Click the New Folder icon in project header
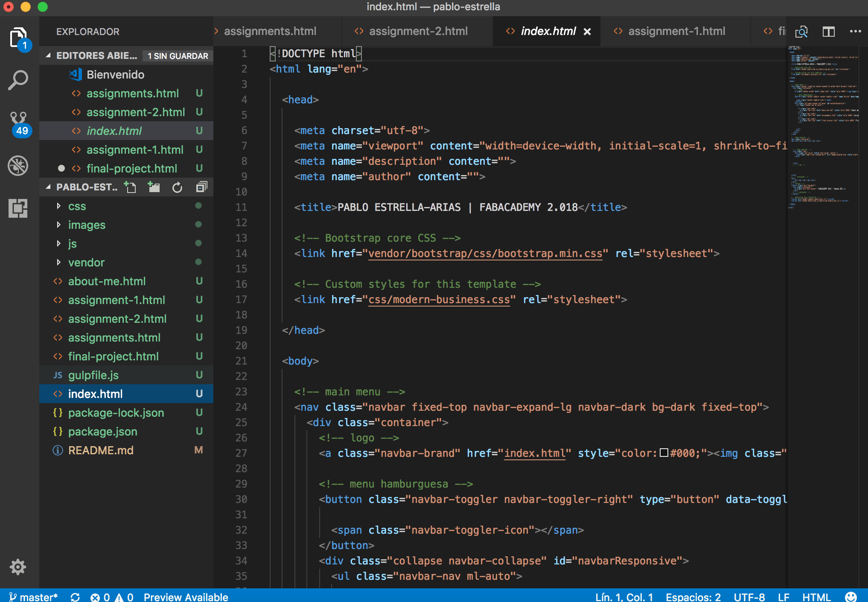The width and height of the screenshot is (868, 602). click(154, 187)
